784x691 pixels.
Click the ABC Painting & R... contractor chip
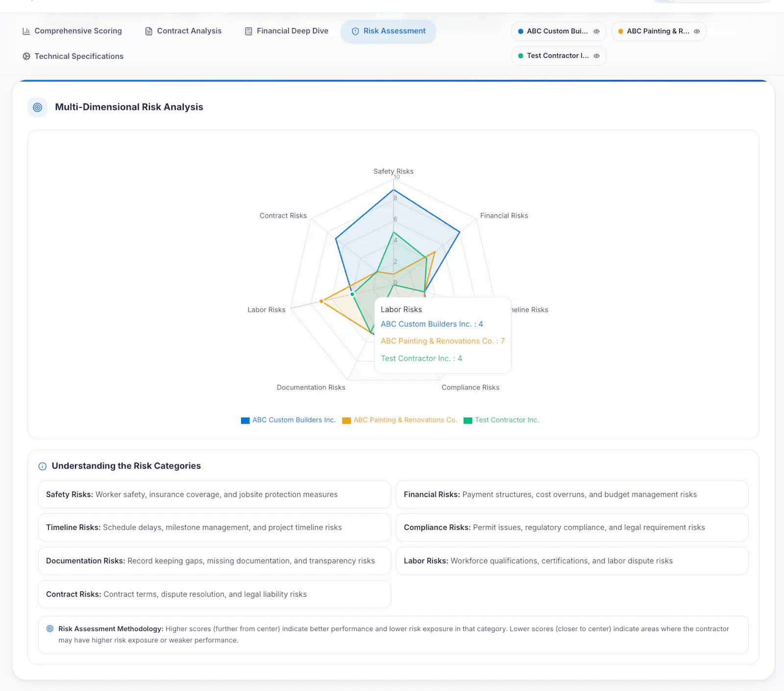659,31
